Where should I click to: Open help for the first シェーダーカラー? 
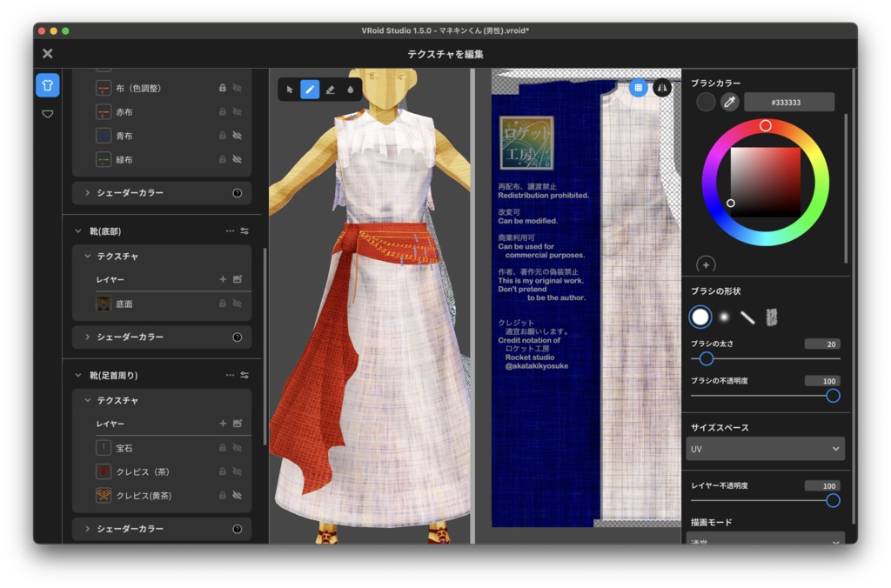coord(238,193)
